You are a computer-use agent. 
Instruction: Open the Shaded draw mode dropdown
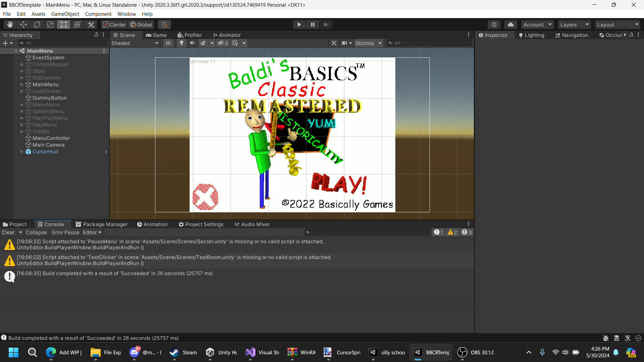click(134, 43)
